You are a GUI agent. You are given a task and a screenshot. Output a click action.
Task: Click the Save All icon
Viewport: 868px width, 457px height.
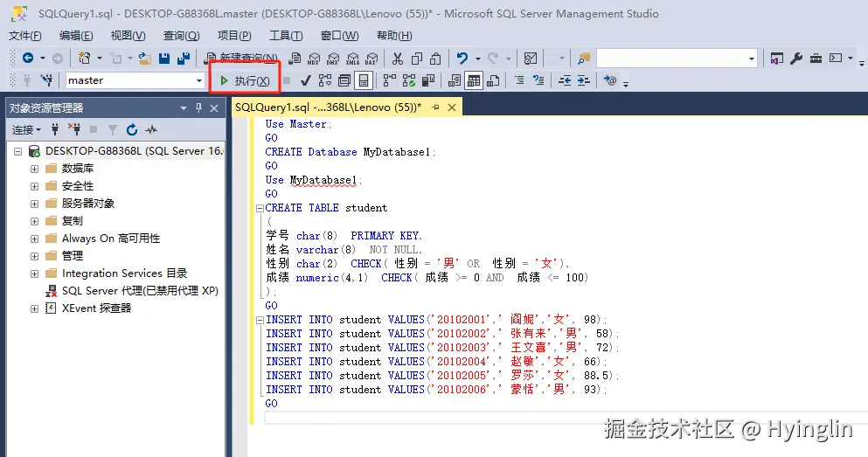click(x=184, y=58)
